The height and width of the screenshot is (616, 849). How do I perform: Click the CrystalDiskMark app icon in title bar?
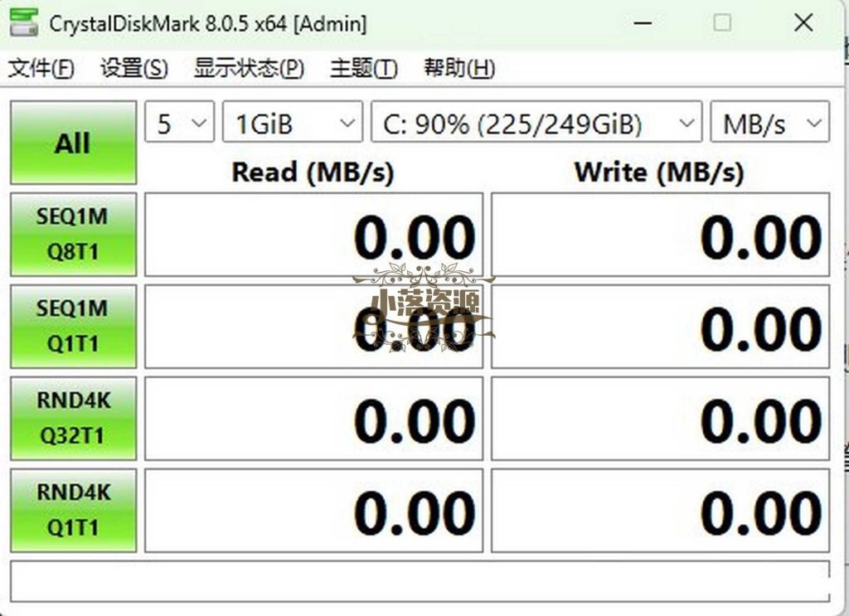click(x=23, y=22)
